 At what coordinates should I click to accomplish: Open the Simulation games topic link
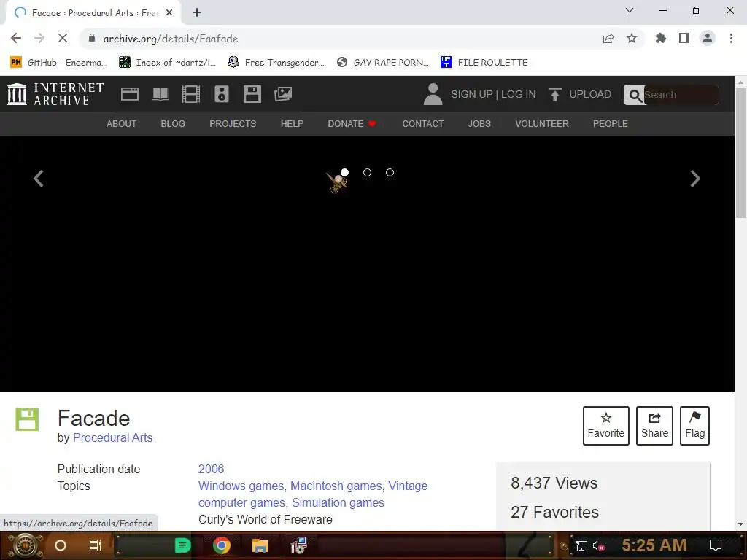338,503
